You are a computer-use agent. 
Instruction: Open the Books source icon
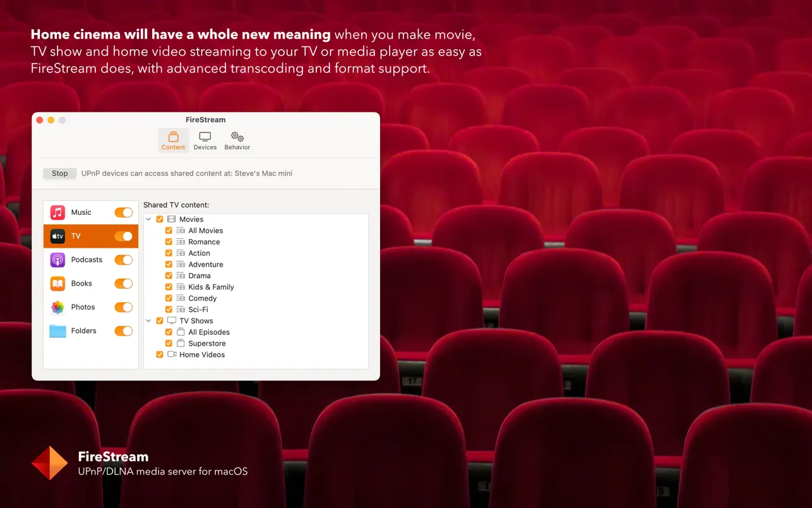click(57, 284)
